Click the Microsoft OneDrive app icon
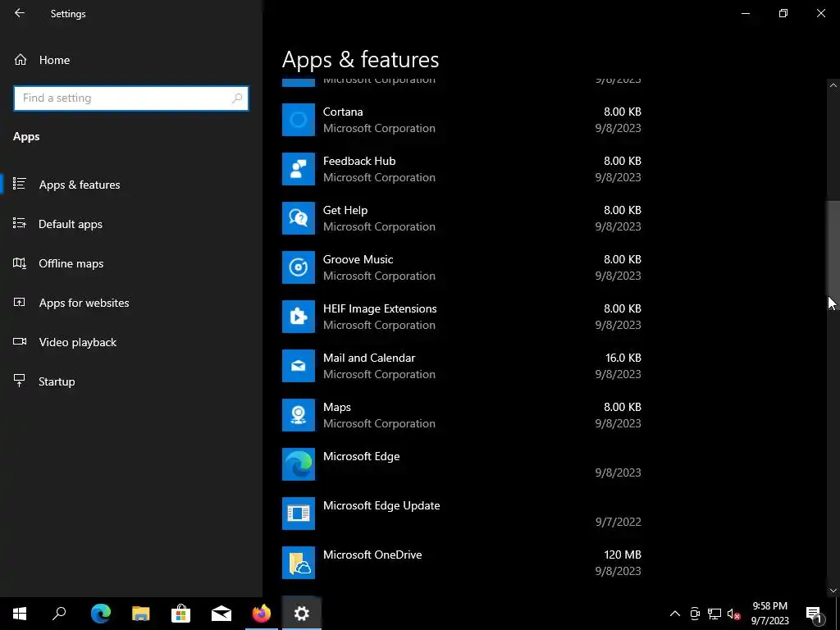 pos(299,563)
